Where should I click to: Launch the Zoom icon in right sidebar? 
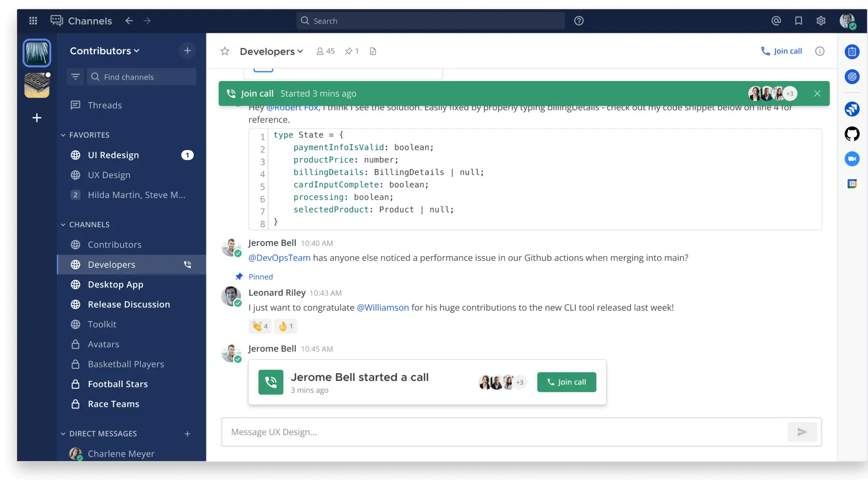[x=852, y=159]
